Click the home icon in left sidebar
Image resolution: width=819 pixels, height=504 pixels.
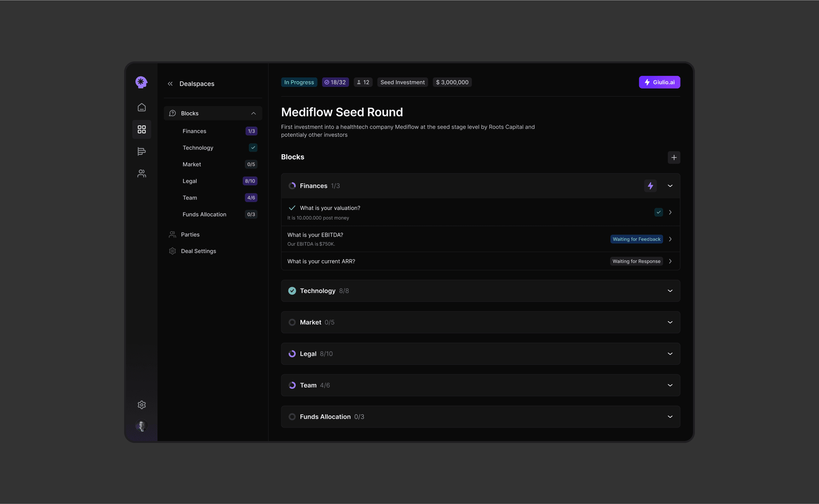point(141,107)
